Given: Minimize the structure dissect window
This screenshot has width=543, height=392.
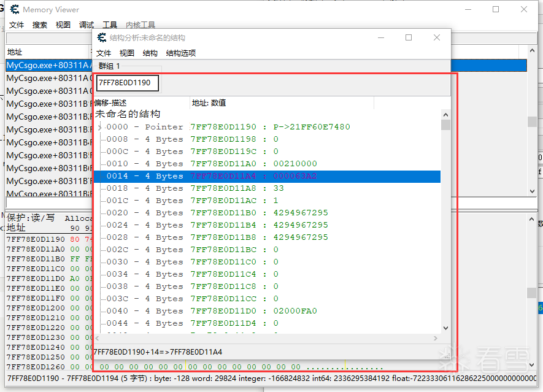Looking at the screenshot, I should (x=381, y=37).
